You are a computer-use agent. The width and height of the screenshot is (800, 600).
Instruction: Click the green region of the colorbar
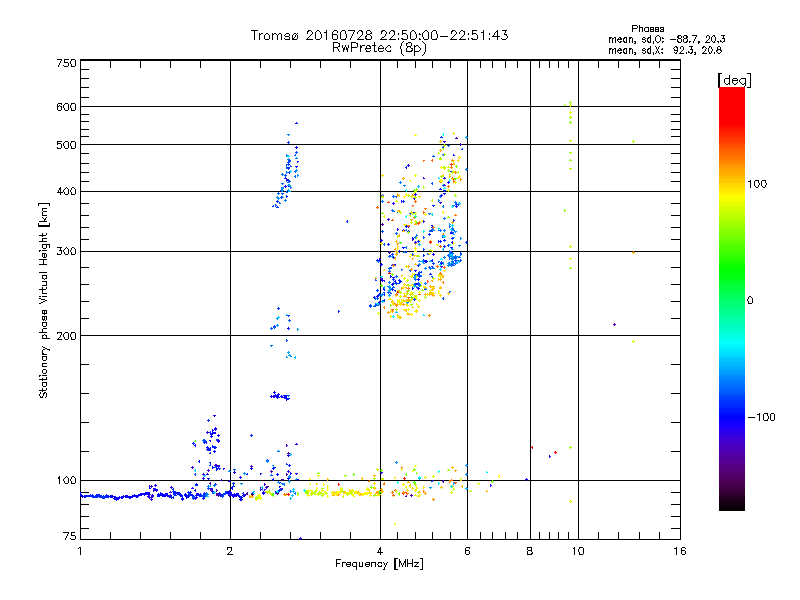tap(732, 270)
